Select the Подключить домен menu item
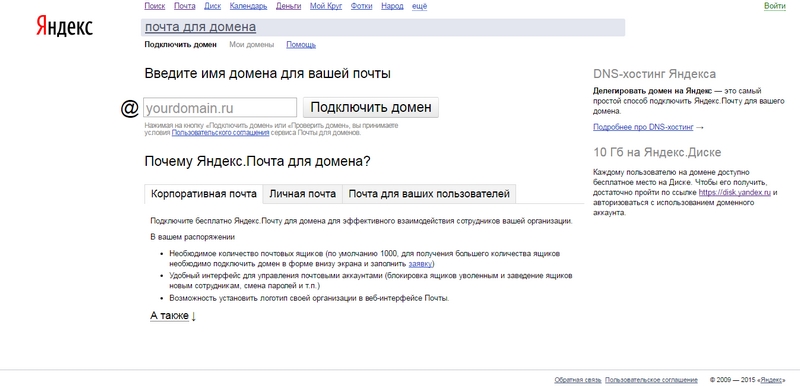800x387 pixels. (181, 45)
